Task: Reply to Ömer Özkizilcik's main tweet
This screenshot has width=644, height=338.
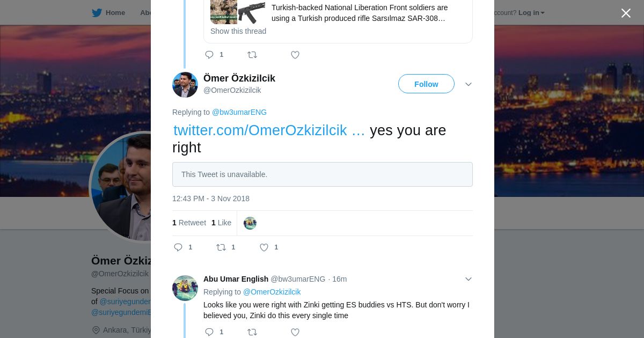Action: tap(179, 247)
